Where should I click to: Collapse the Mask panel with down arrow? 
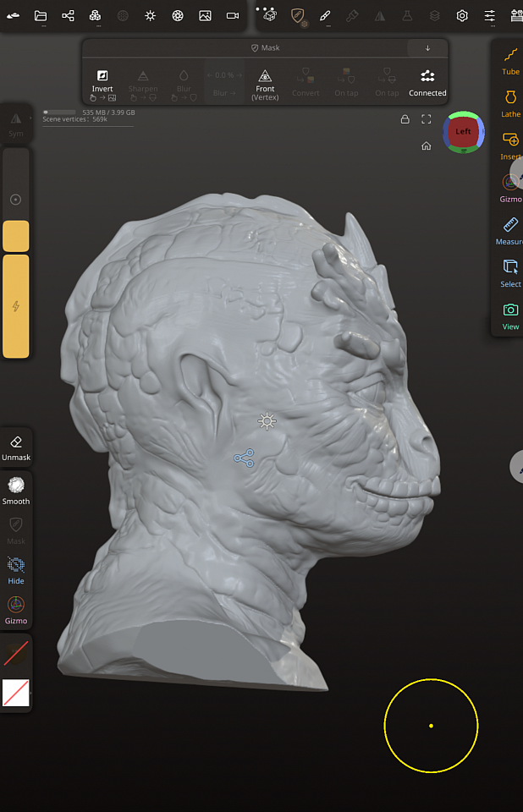(x=427, y=48)
